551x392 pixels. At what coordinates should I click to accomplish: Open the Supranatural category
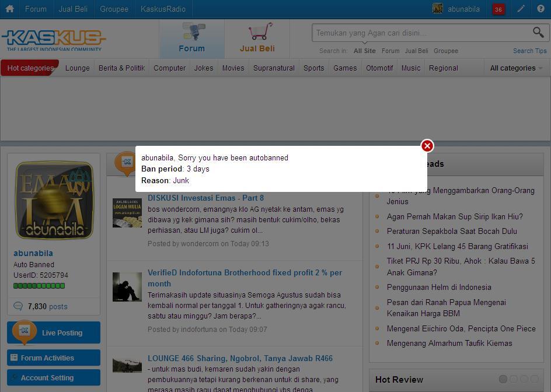pos(274,68)
